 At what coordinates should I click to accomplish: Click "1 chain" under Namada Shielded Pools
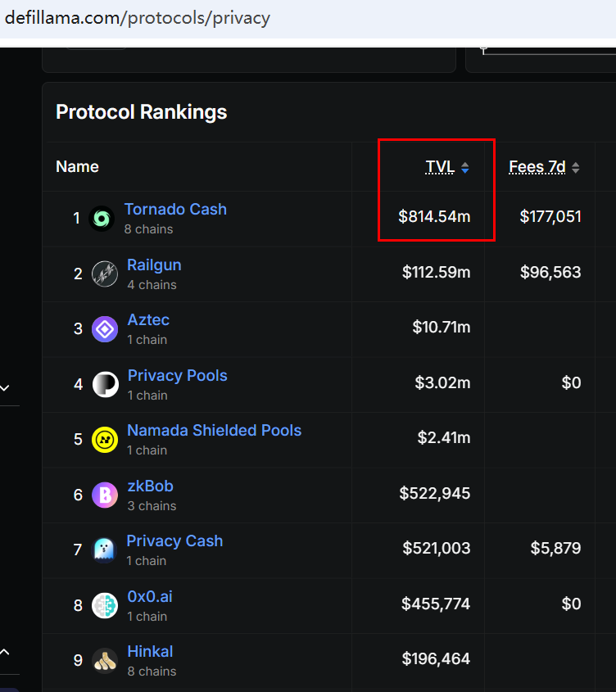[147, 450]
